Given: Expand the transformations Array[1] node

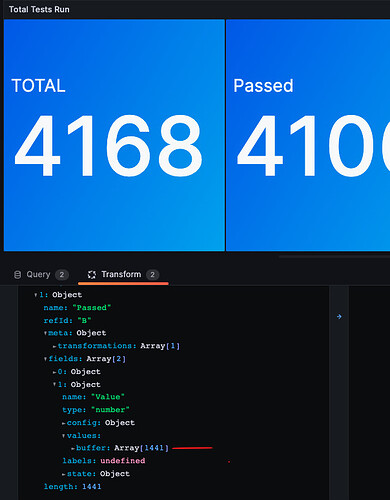Looking at the screenshot, I should tap(54, 346).
